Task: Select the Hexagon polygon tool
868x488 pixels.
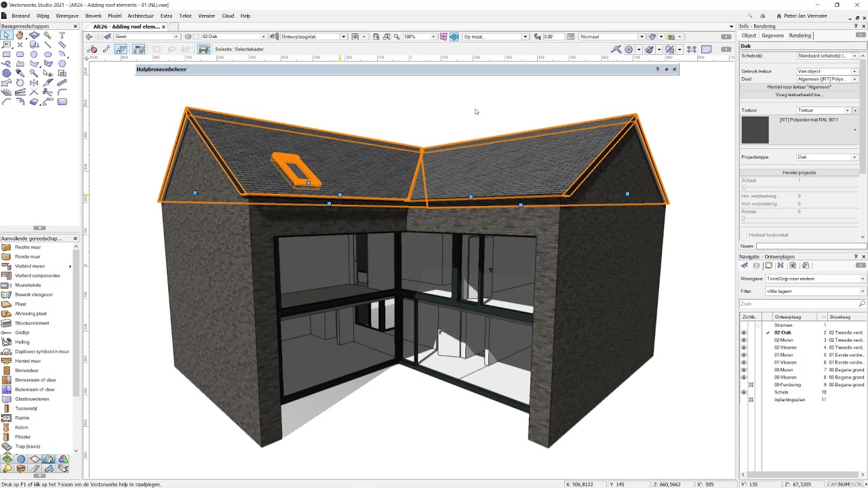Action: pos(62,64)
